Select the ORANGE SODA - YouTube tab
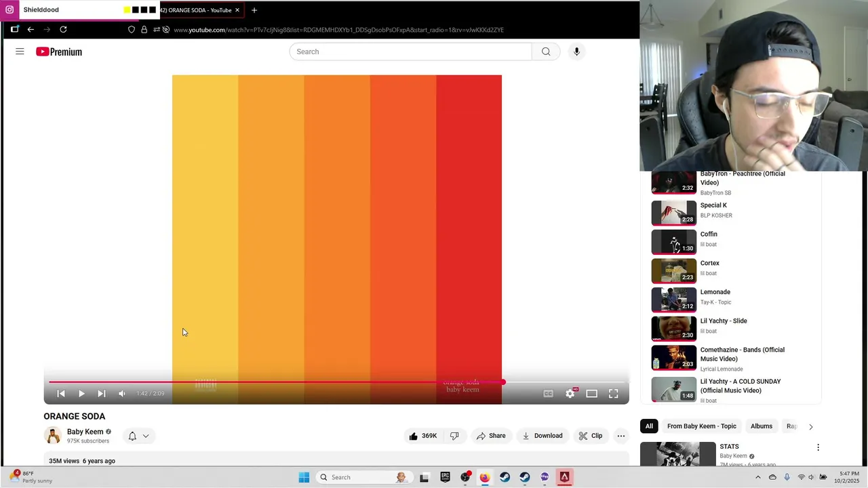This screenshot has height=488, width=868. tap(197, 10)
